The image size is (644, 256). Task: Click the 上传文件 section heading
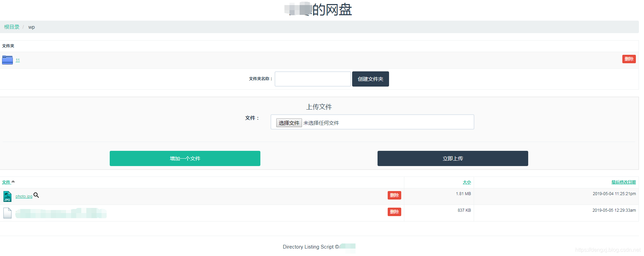(x=319, y=107)
